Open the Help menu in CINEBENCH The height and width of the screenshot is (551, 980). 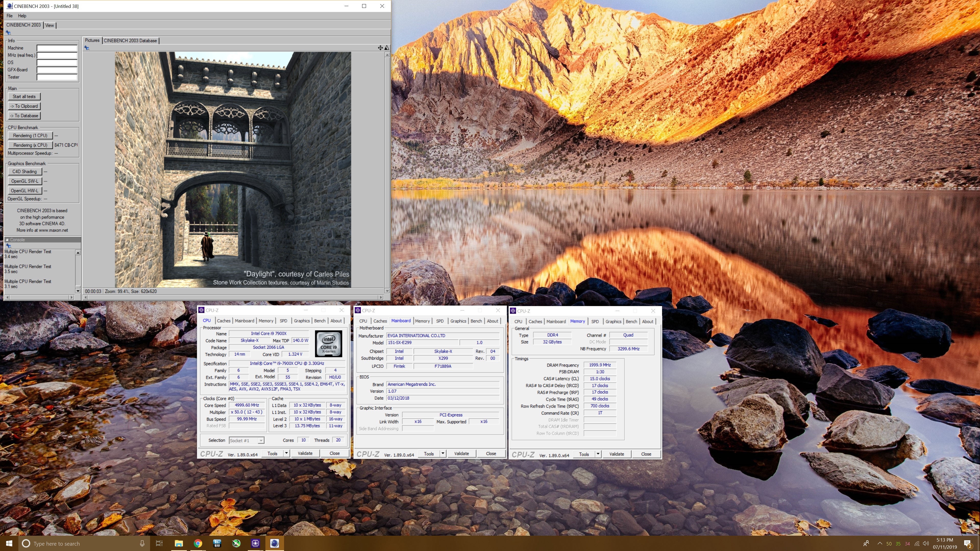pos(22,16)
